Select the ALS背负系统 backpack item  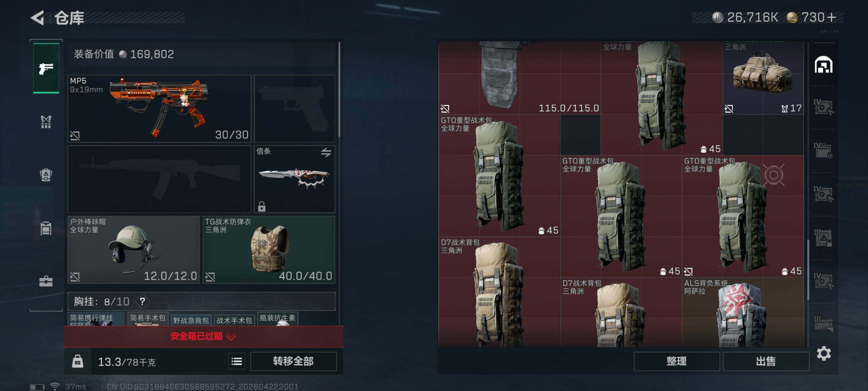pyautogui.click(x=743, y=312)
